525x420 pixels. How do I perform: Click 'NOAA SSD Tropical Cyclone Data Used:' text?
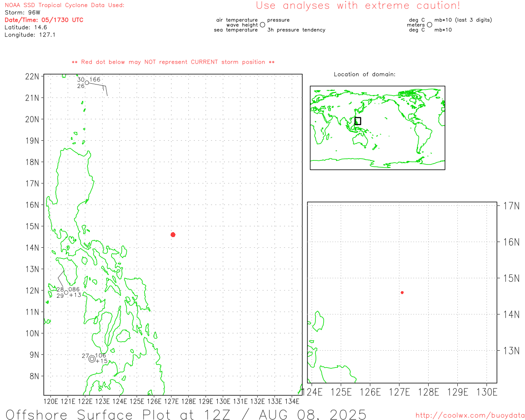pyautogui.click(x=64, y=5)
